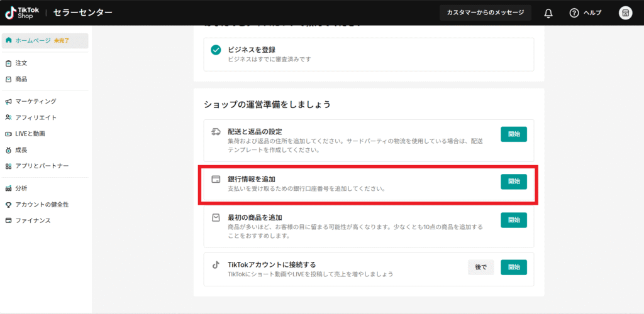Click the 未完了 status label
The height and width of the screenshot is (314, 644).
coord(62,41)
